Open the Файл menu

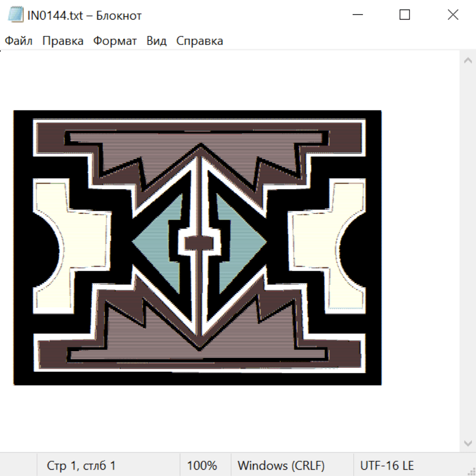tap(19, 41)
